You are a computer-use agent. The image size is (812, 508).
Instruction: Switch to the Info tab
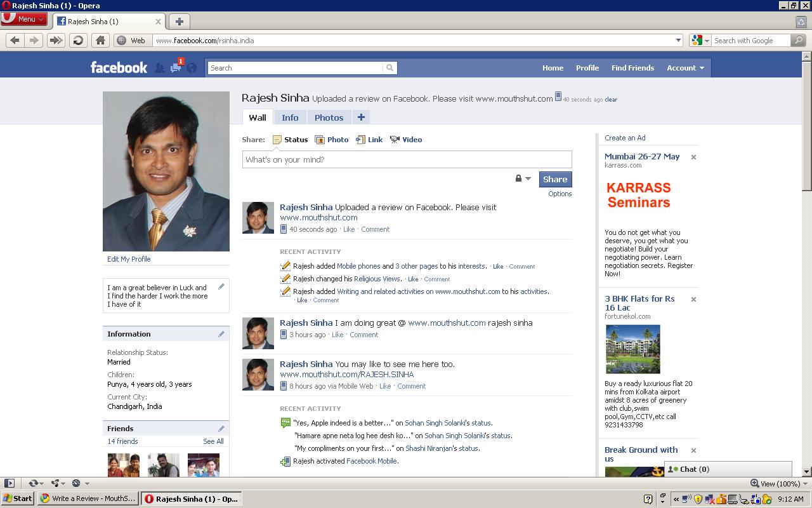[290, 117]
